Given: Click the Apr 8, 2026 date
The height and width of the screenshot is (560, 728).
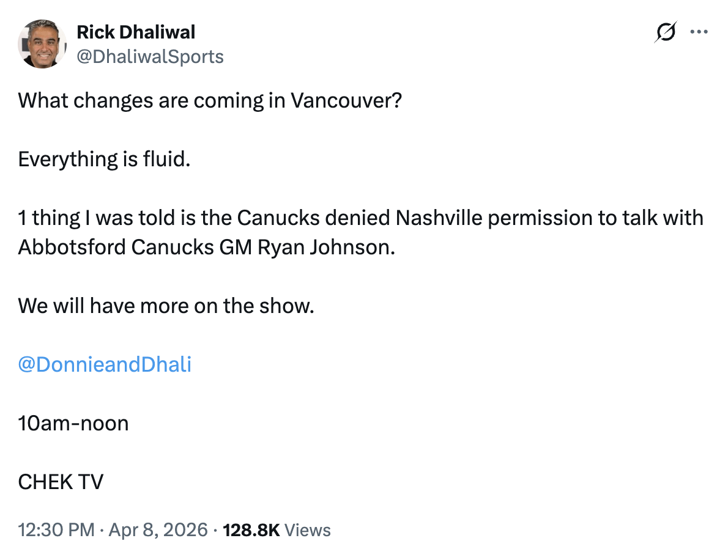Looking at the screenshot, I should (158, 529).
